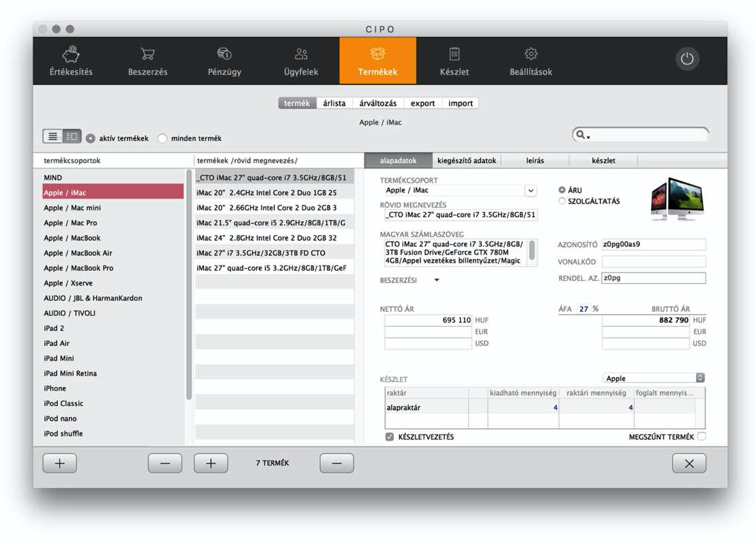Click the ÁFA percentage field
756x543 pixels.
583,309
